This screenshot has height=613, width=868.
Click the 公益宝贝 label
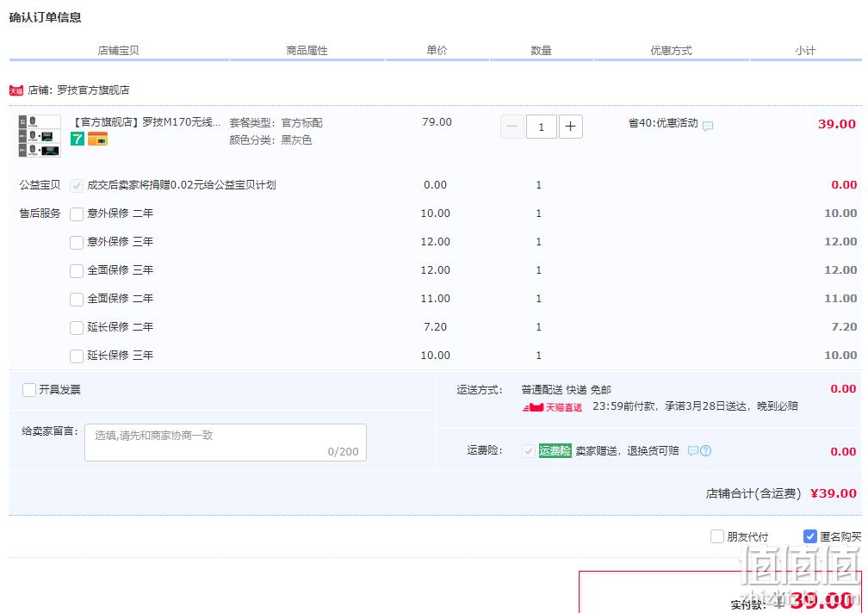[x=40, y=185]
